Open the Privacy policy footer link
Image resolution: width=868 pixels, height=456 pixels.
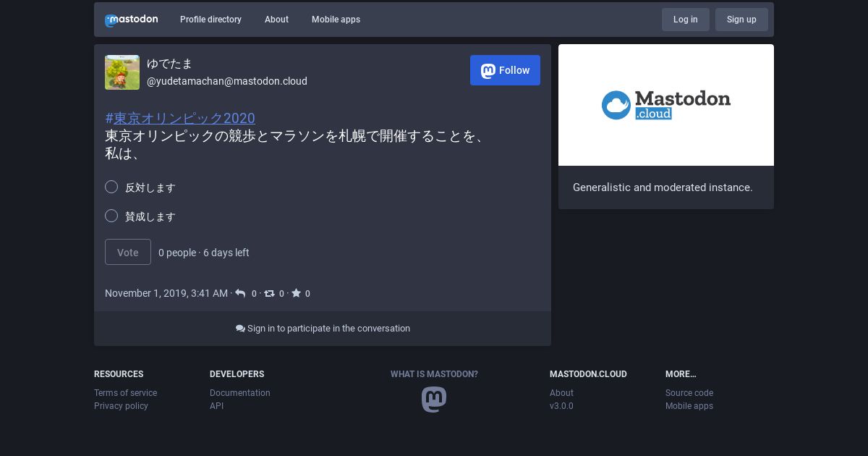(x=121, y=406)
